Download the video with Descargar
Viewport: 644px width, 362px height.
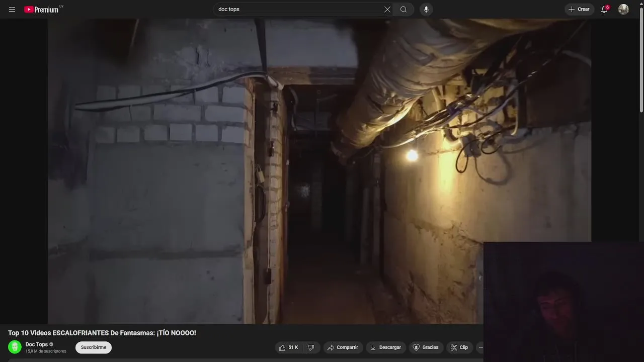(x=386, y=347)
